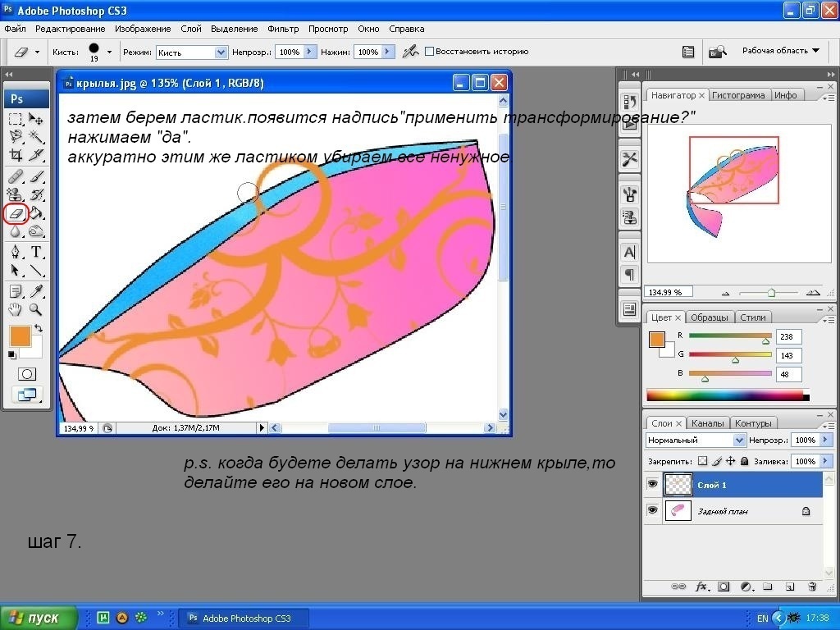Screen dimensions: 840x630
Task: Click the Windows 'пуск' start button
Action: point(39,618)
